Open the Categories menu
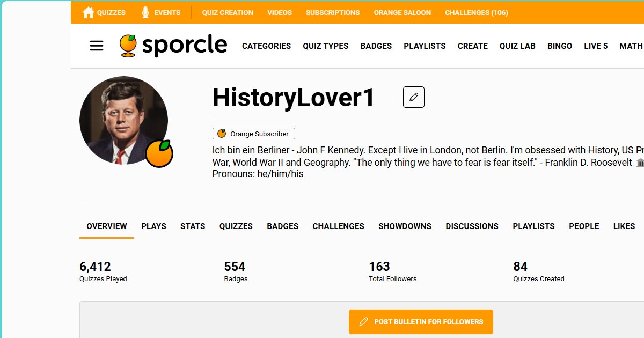 tap(266, 46)
